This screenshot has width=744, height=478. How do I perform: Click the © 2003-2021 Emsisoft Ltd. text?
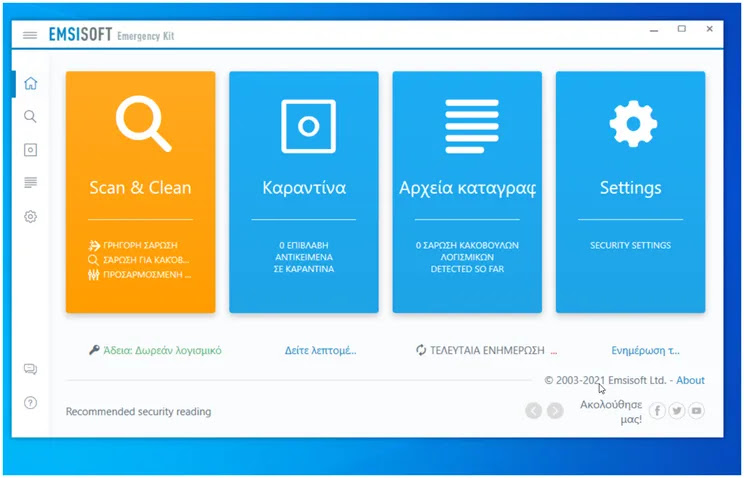605,380
